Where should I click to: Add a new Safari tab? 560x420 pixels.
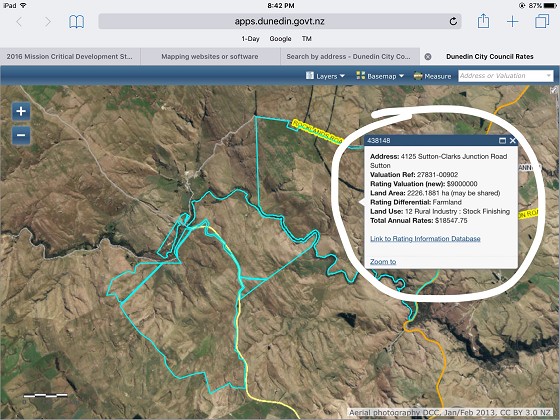point(512,21)
